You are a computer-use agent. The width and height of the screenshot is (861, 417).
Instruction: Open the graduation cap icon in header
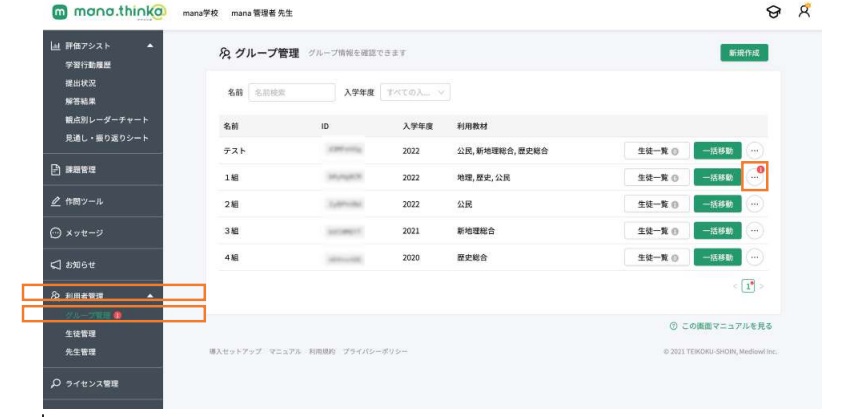774,13
